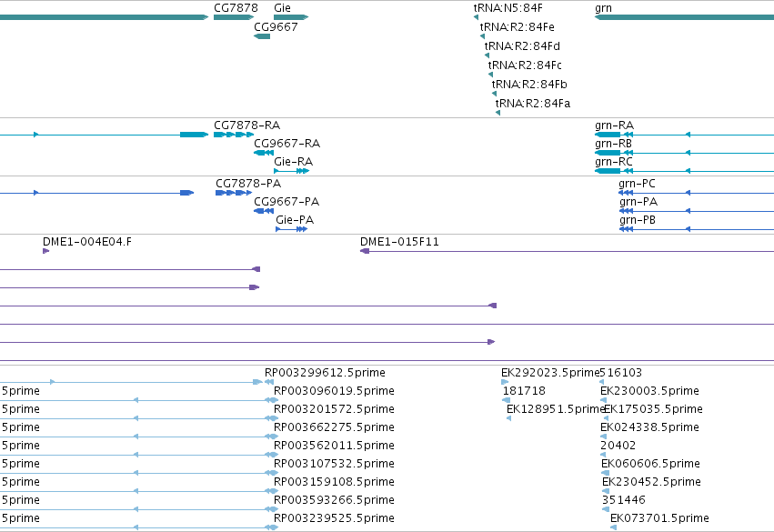Screen dimensions: 774x532
Task: Click the grn-RC transcript label
Action: (x=614, y=162)
